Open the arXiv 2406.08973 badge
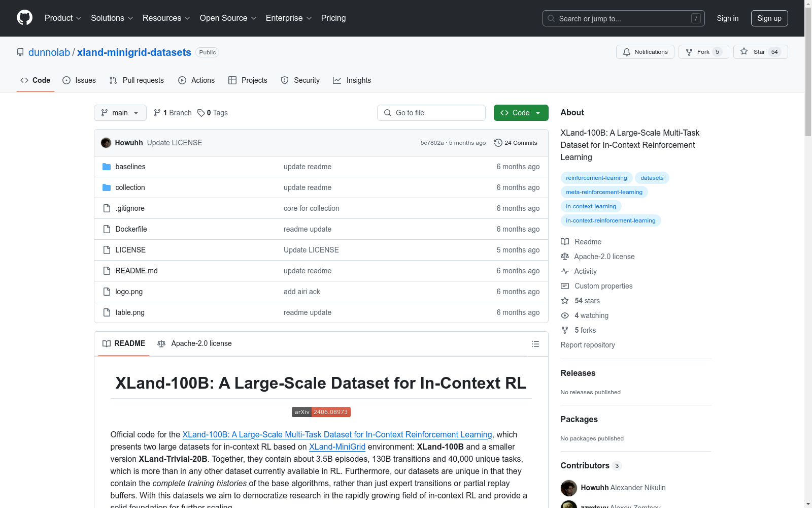The width and height of the screenshot is (812, 508). click(x=321, y=412)
